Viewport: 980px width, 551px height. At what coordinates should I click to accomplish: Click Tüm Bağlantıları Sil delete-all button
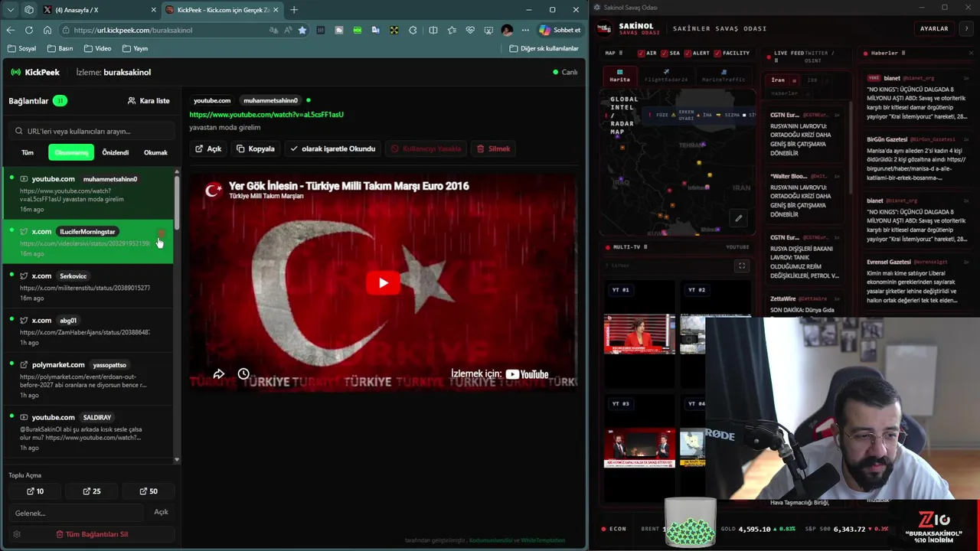[x=92, y=534]
